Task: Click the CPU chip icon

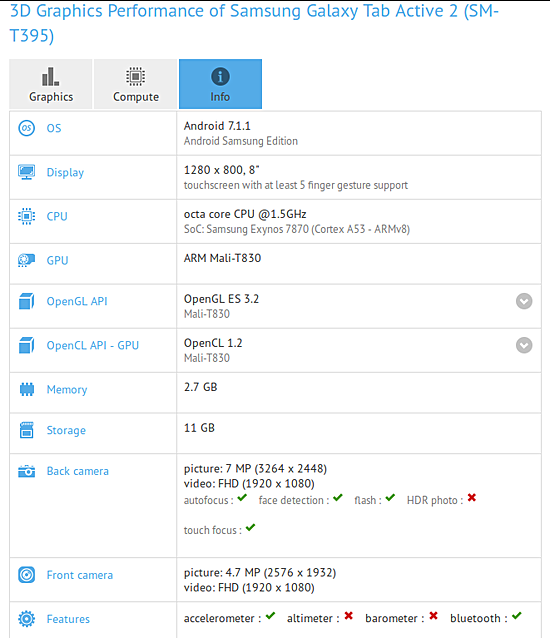Action: click(x=26, y=216)
